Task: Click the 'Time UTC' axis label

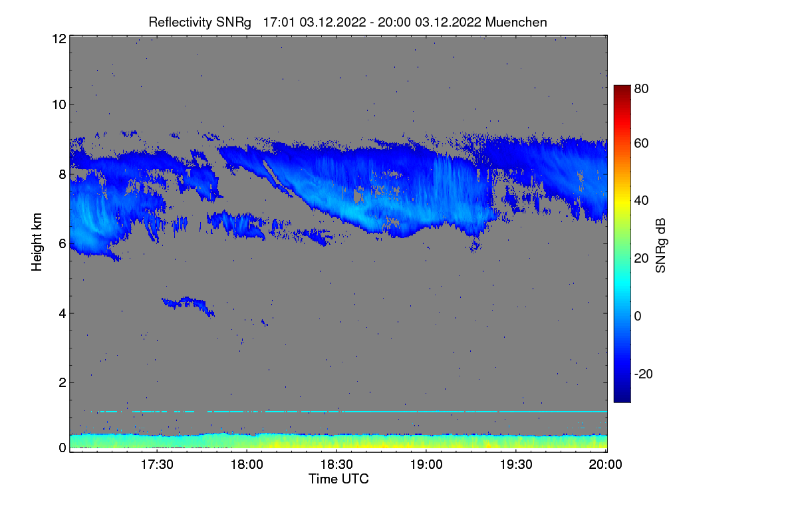Action: coord(338,479)
